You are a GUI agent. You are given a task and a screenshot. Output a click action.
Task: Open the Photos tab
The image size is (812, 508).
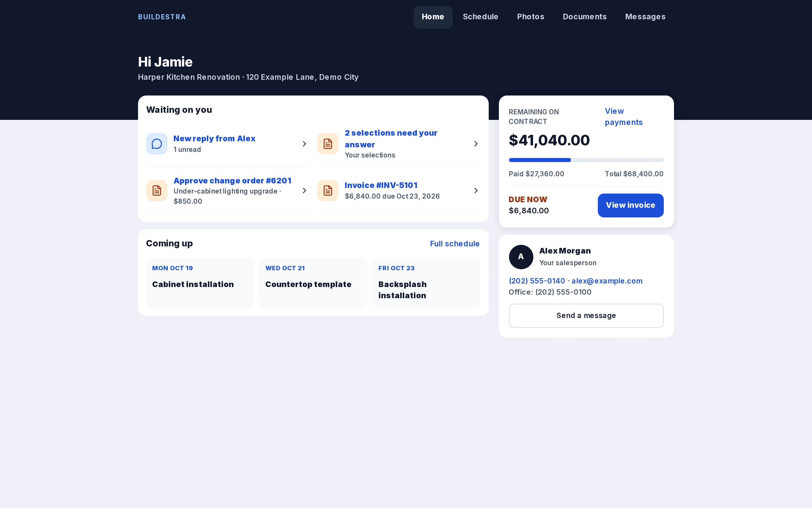[x=531, y=17]
